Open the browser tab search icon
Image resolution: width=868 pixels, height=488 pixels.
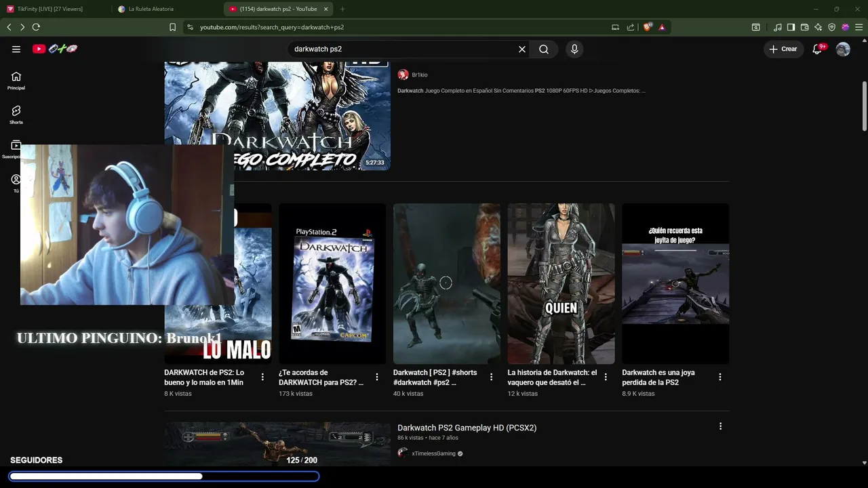tap(755, 27)
